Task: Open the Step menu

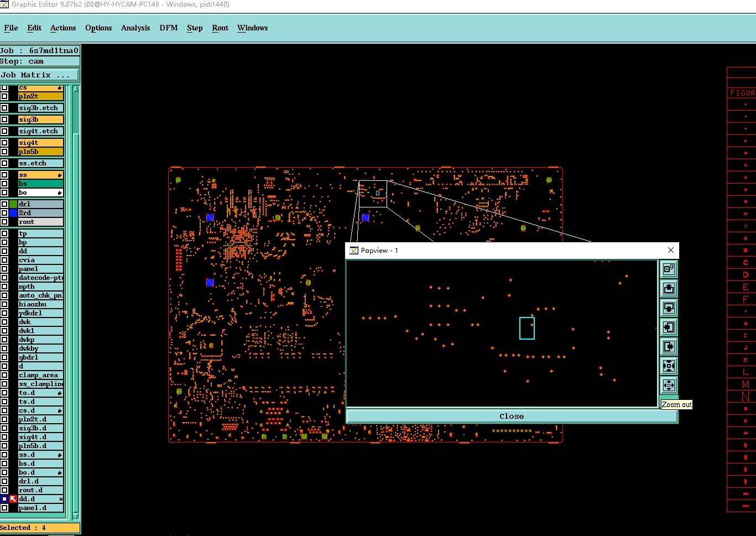Action: [x=195, y=28]
